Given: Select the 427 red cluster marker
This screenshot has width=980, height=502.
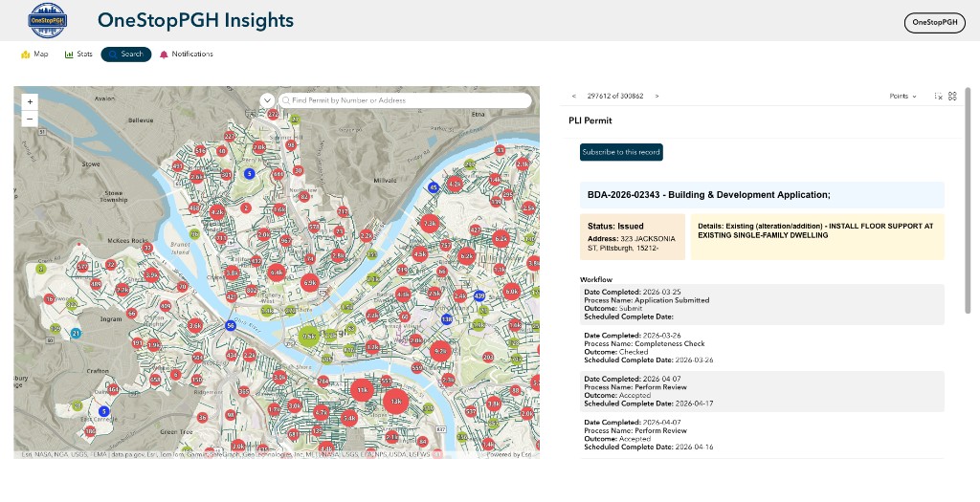Looking at the screenshot, I should (476, 229).
